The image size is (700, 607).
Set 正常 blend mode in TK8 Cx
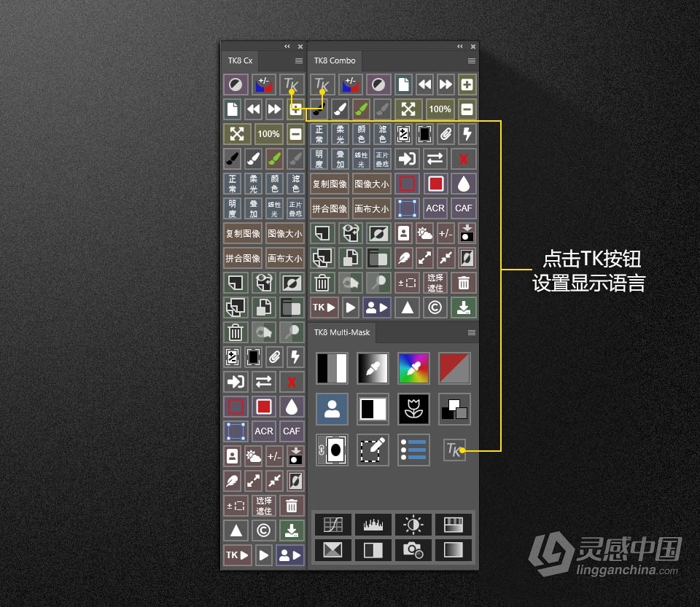(x=232, y=184)
